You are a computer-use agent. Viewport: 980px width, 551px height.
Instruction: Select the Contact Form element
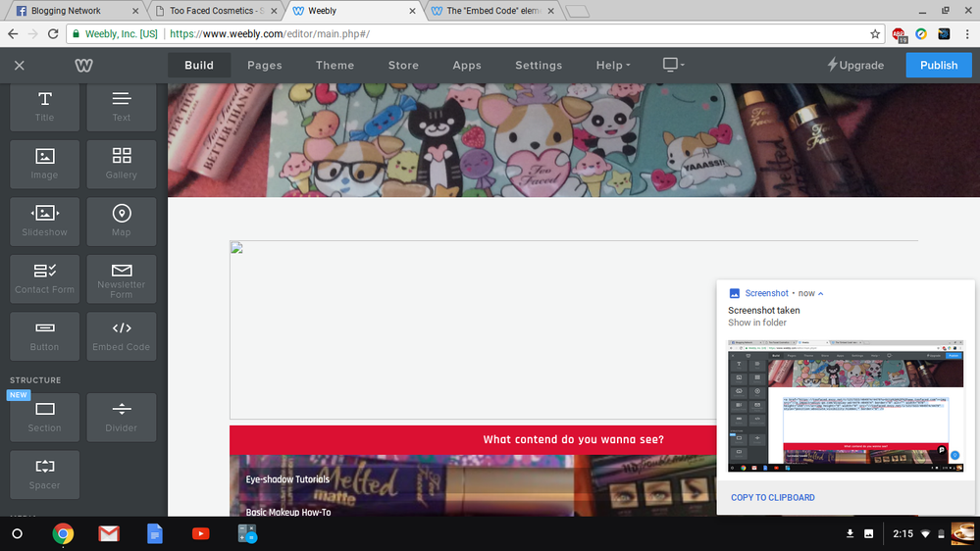click(44, 278)
